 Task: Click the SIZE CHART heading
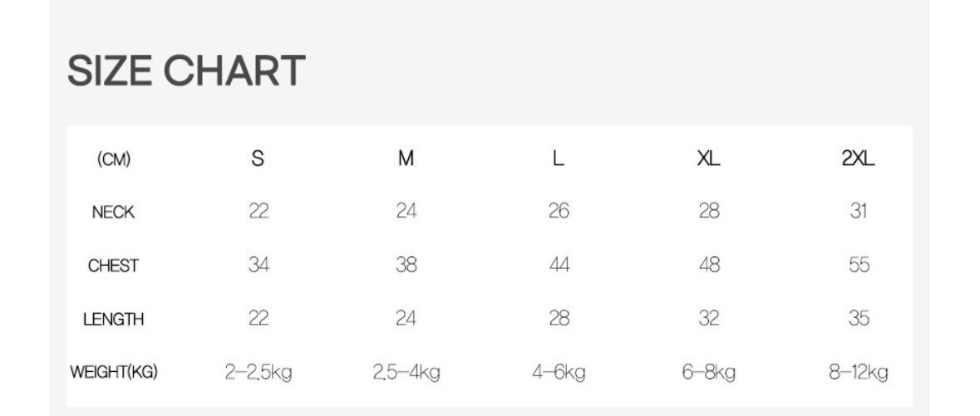point(186,71)
